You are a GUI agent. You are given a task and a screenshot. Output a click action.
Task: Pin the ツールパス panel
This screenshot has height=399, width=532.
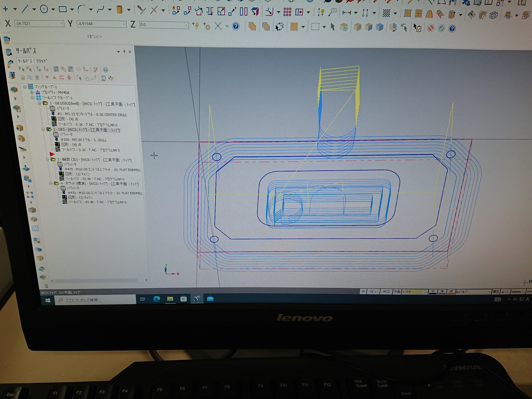124,52
